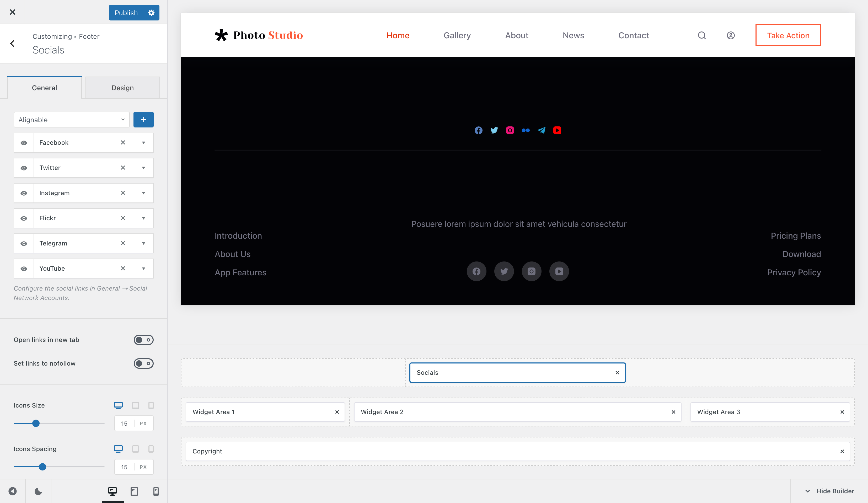868x503 pixels.
Task: Open About in site navigation
Action: [517, 35]
